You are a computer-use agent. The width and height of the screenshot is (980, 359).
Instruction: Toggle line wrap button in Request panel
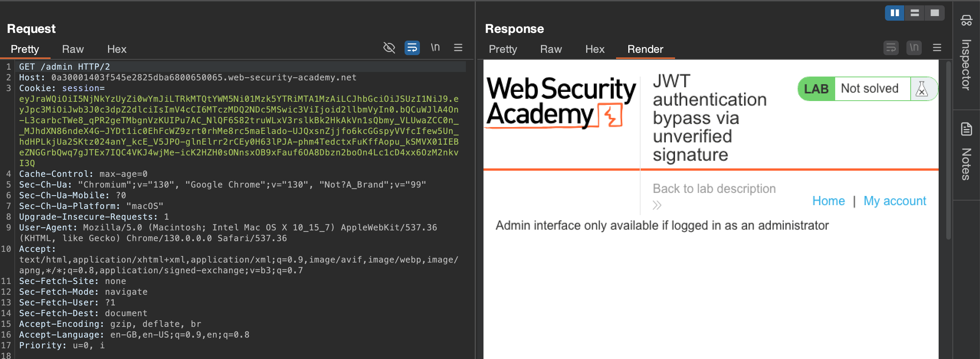coord(412,48)
